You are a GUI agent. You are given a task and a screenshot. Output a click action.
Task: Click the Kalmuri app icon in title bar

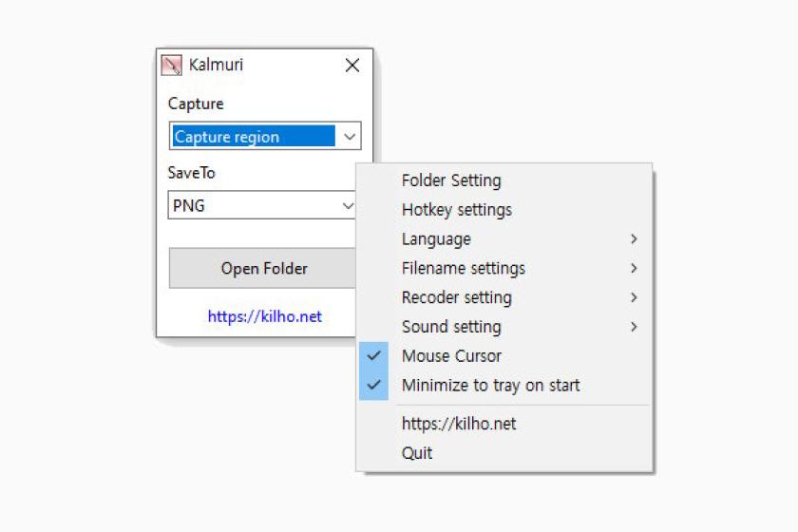pos(171,66)
